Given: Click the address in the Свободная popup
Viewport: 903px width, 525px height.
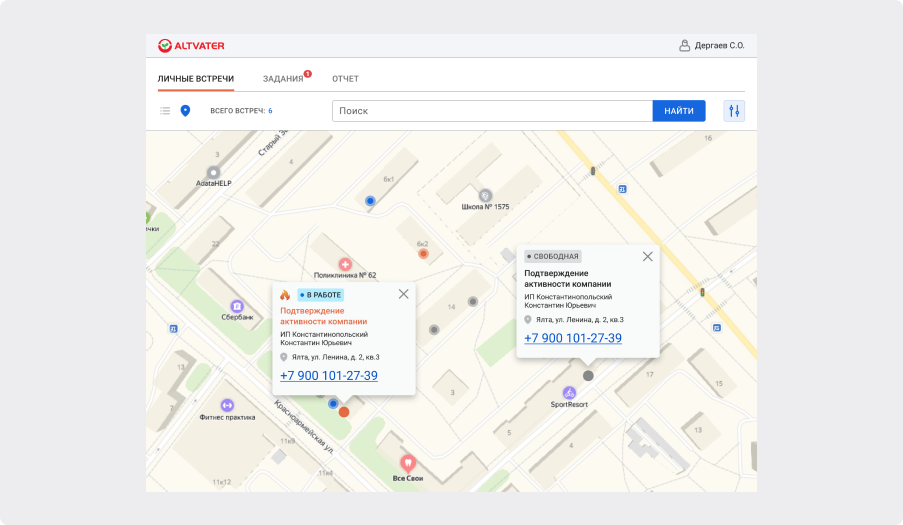Looking at the screenshot, I should 579,319.
